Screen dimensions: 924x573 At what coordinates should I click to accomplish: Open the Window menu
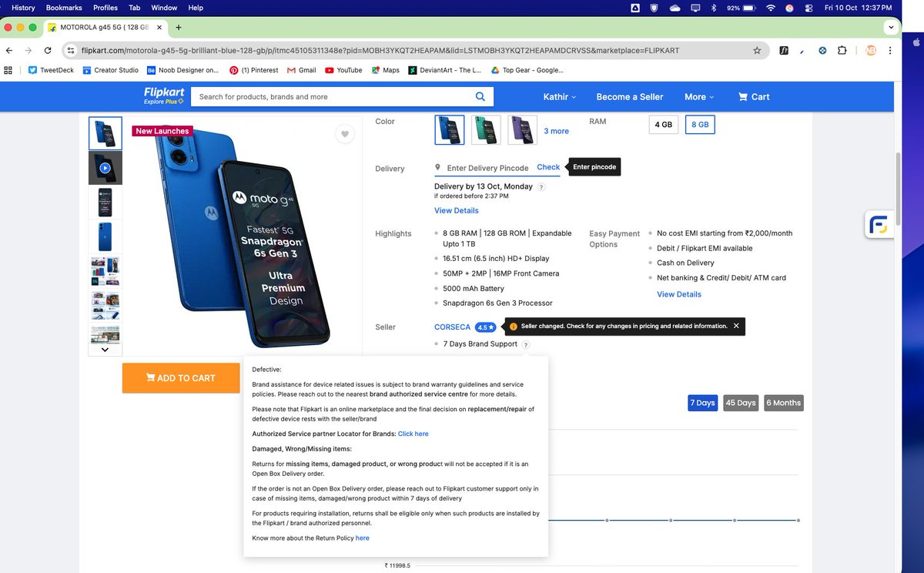[x=164, y=8]
